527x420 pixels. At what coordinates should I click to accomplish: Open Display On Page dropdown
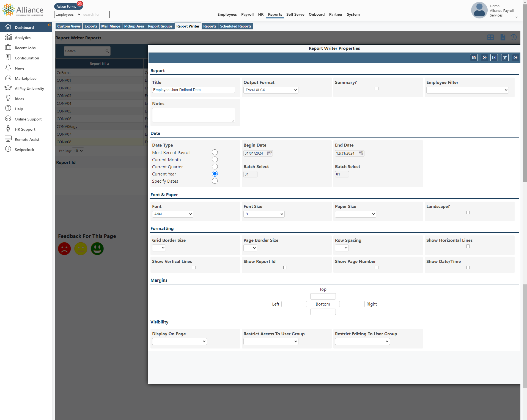pos(180,342)
